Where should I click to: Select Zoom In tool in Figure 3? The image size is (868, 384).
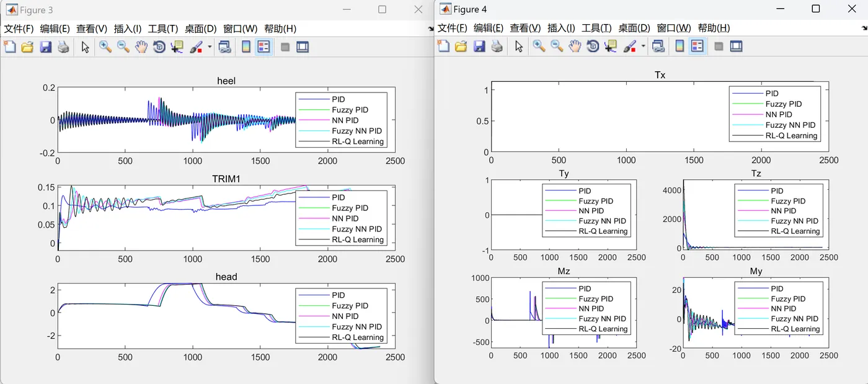(105, 47)
